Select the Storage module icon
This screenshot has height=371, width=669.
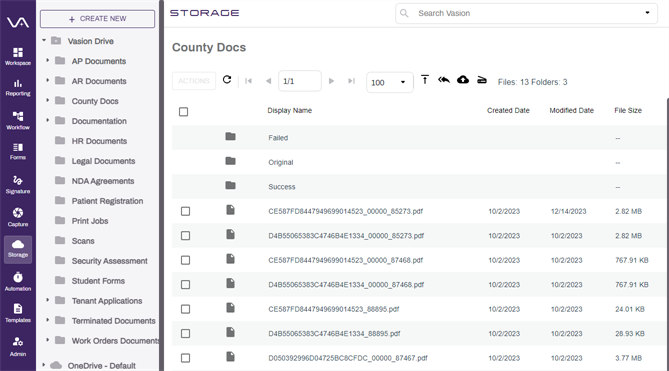pos(18,249)
